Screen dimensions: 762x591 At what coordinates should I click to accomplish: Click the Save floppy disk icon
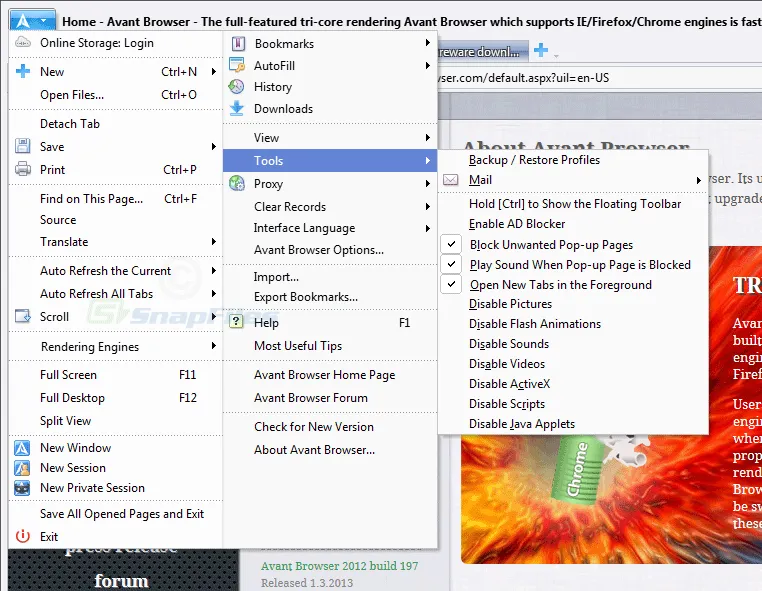tap(23, 146)
